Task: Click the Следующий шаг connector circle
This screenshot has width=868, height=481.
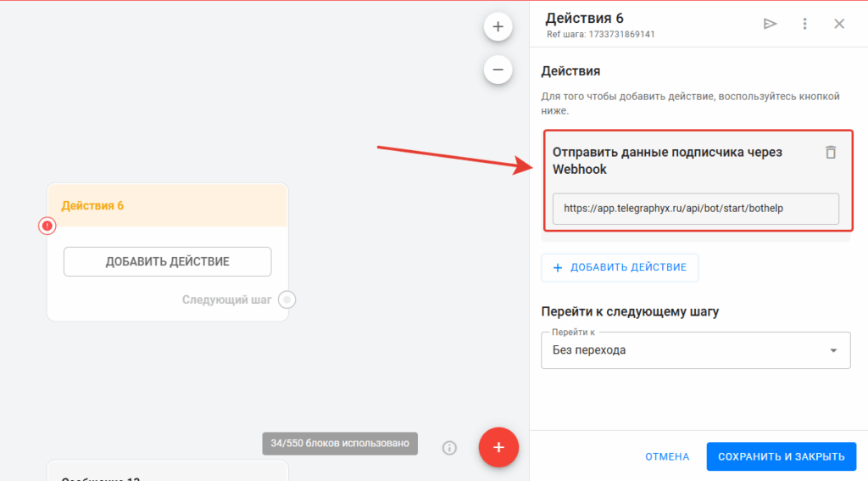Action: 287,299
